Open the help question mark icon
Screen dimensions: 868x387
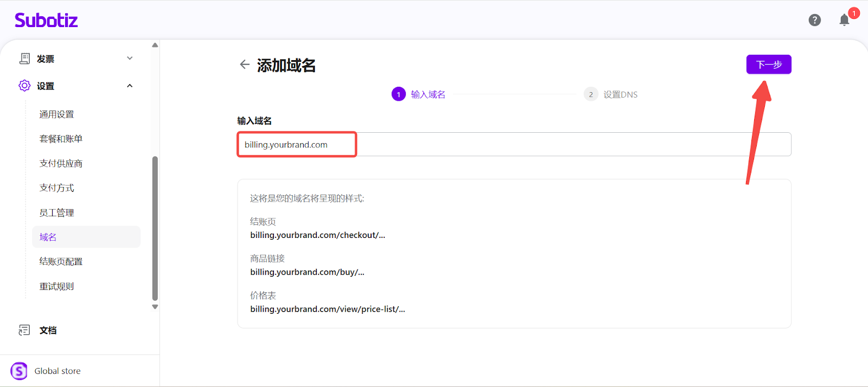click(x=814, y=20)
